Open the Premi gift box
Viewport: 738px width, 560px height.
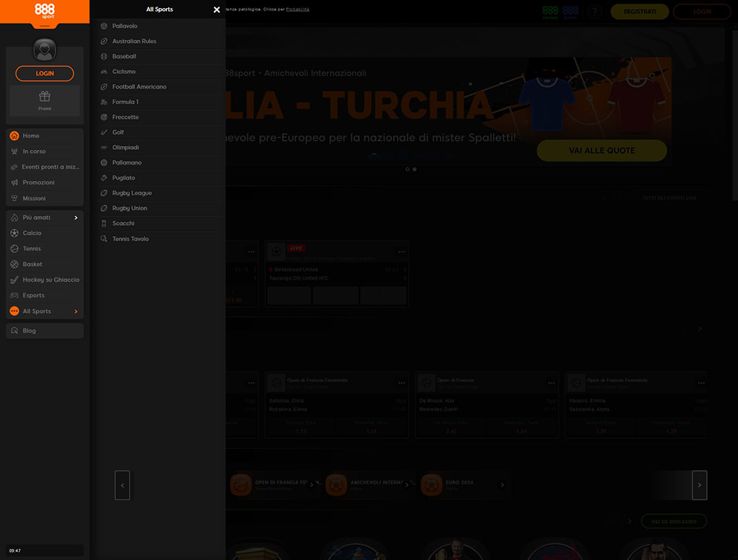[45, 100]
